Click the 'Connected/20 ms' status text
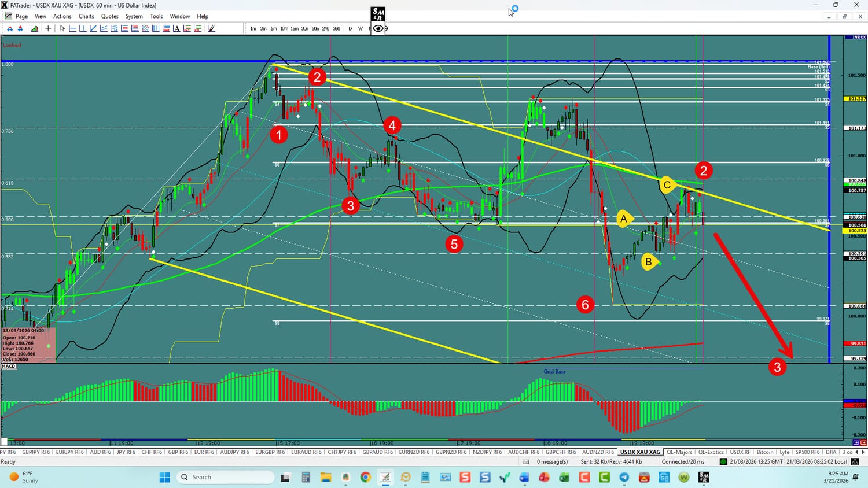Screen dimensions: 868x488 tap(683, 462)
